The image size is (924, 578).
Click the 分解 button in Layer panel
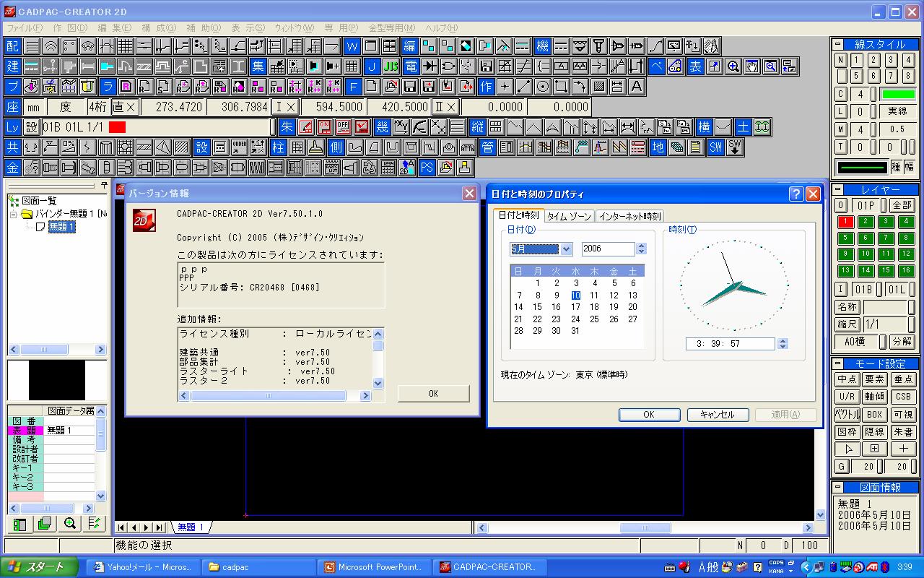[902, 342]
